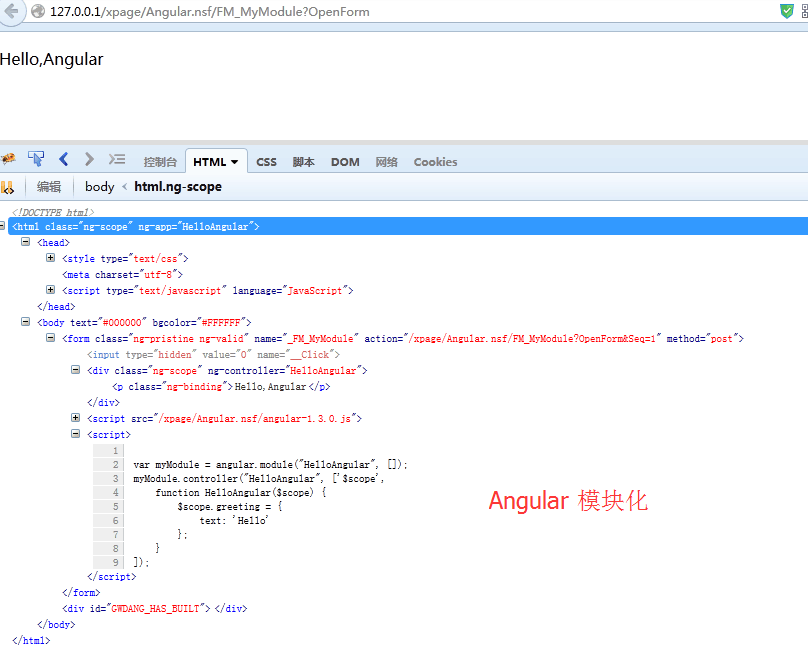The width and height of the screenshot is (808, 653).
Task: Click the Hello,Angular page text
Action: point(52,59)
